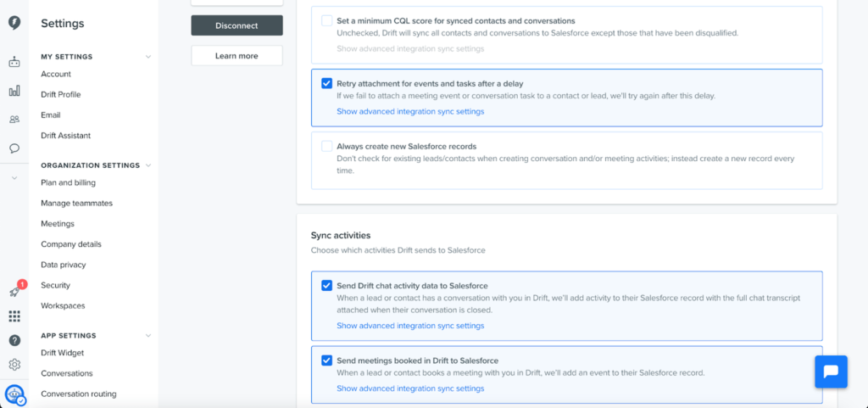Open Account settings
Screen dimensions: 868x408
coord(56,74)
